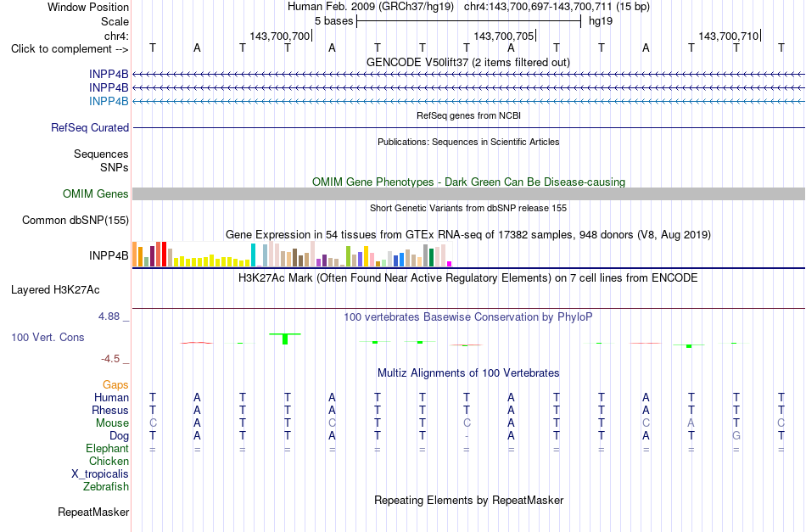The height and width of the screenshot is (532, 806).
Task: Select the SNPs publications track label
Action: [115, 167]
